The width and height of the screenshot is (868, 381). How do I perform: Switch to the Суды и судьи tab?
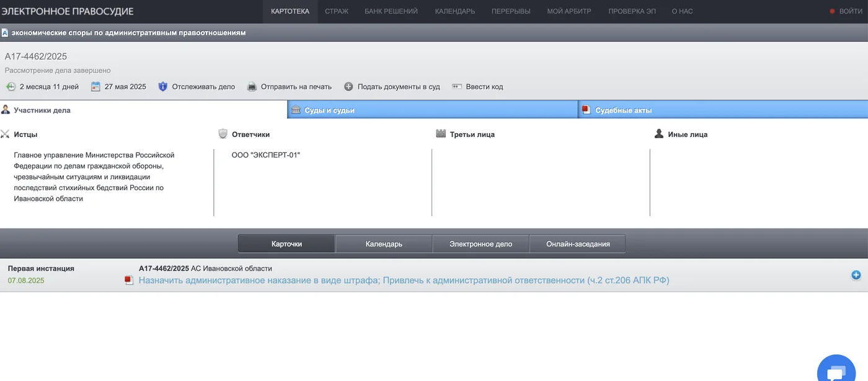(x=433, y=110)
